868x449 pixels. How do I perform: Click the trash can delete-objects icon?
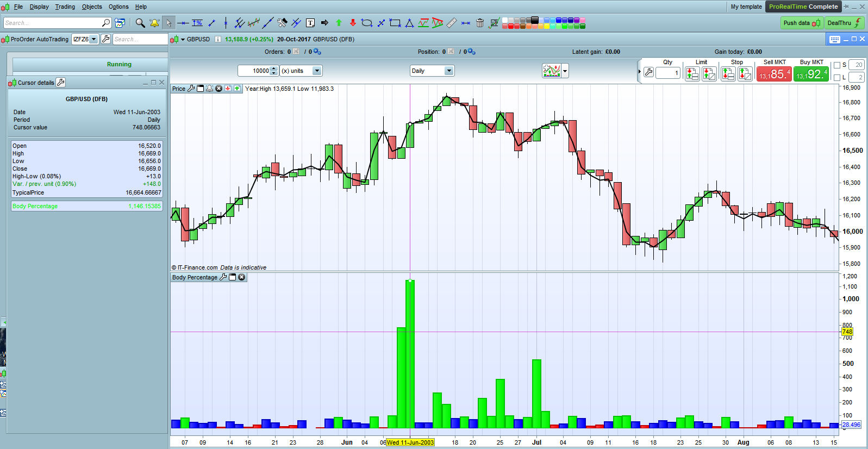[x=480, y=23]
